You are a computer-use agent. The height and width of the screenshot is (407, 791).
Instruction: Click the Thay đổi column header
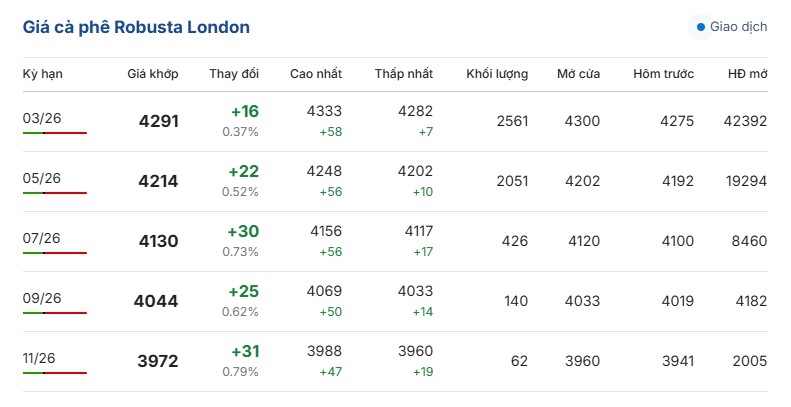pyautogui.click(x=234, y=75)
